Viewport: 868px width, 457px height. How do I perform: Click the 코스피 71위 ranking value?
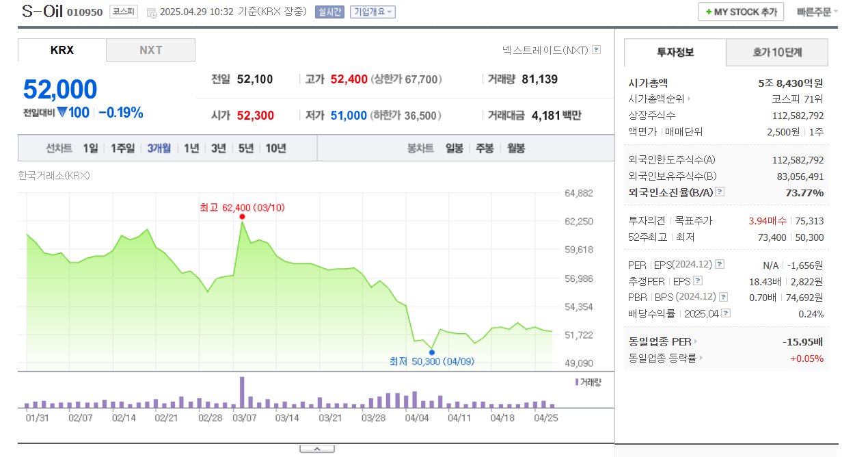pos(798,99)
